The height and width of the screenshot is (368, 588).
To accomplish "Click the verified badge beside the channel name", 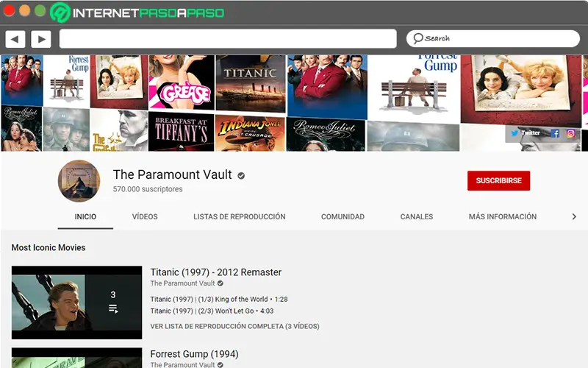I will tap(241, 175).
